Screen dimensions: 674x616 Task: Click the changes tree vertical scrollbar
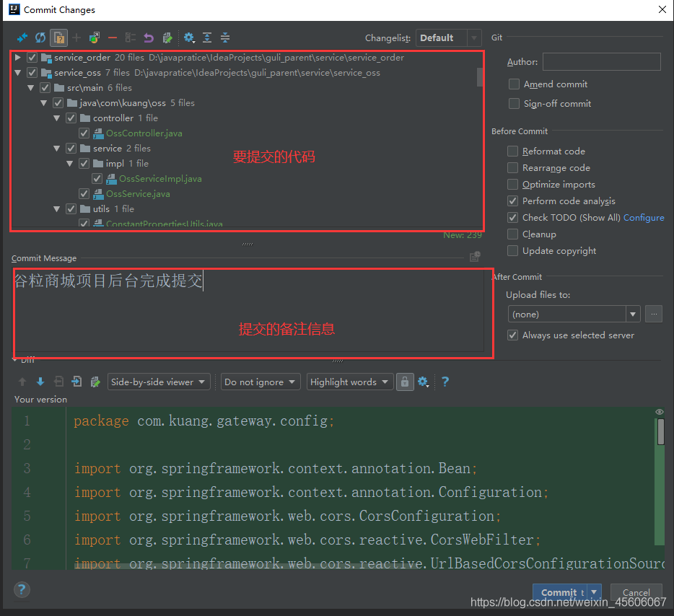pyautogui.click(x=480, y=77)
